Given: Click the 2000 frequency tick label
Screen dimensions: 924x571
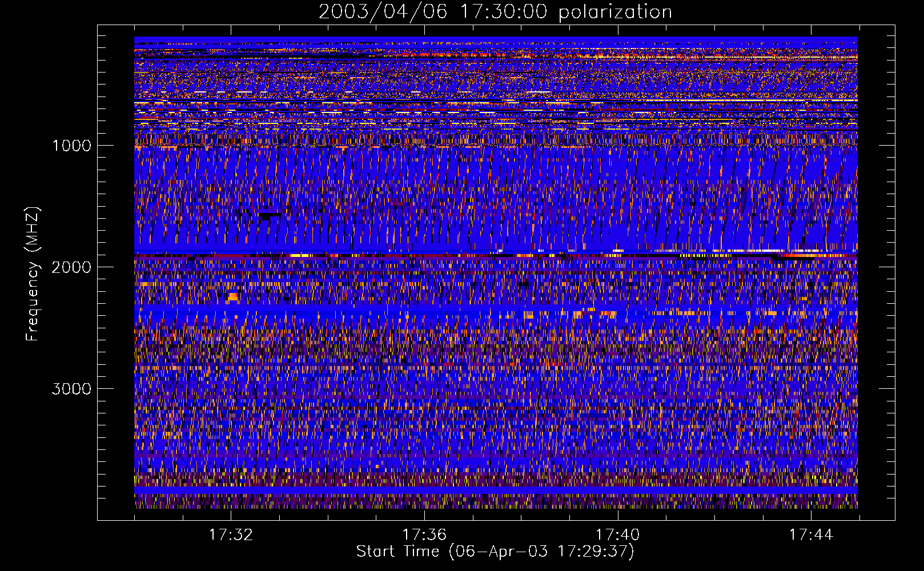Looking at the screenshot, I should [x=71, y=267].
